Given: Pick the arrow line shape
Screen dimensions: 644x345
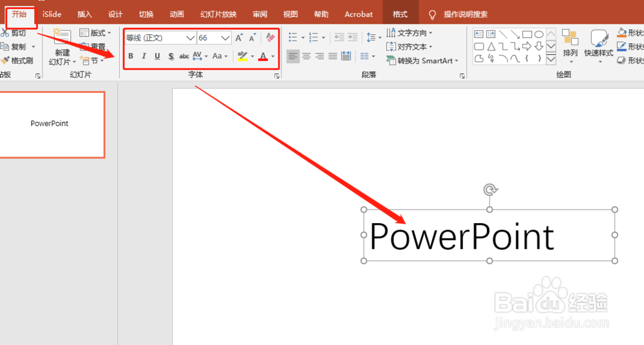Looking at the screenshot, I should (x=515, y=34).
